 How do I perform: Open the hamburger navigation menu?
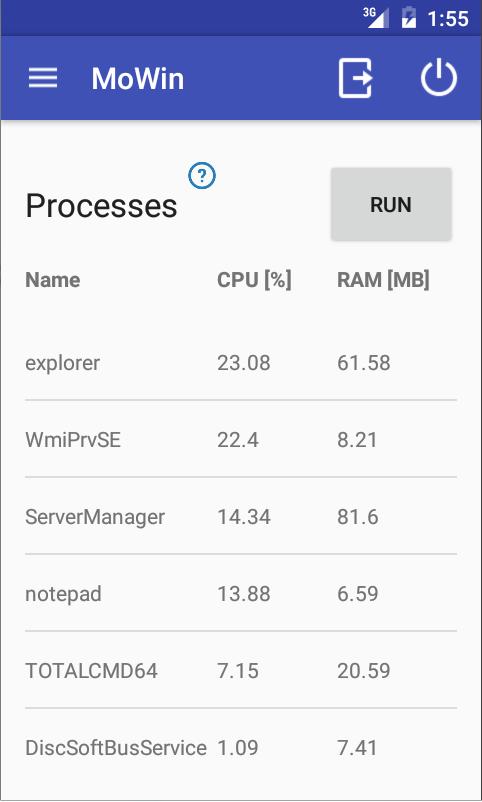pyautogui.click(x=42, y=78)
